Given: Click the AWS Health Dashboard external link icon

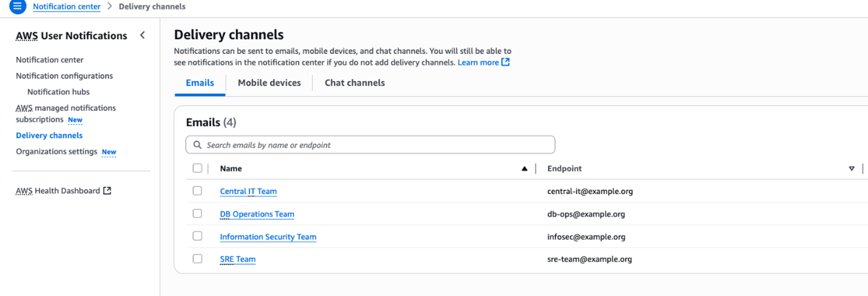Looking at the screenshot, I should (x=107, y=190).
